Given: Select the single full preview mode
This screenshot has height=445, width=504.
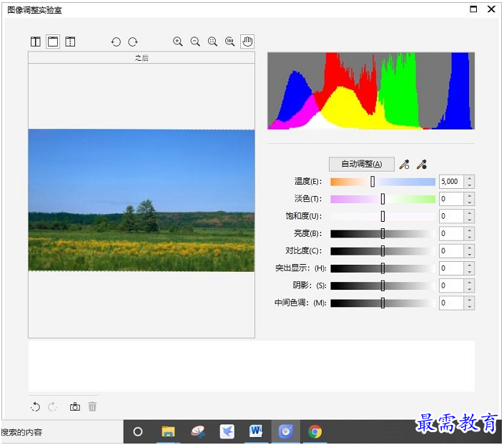Looking at the screenshot, I should pyautogui.click(x=53, y=41).
